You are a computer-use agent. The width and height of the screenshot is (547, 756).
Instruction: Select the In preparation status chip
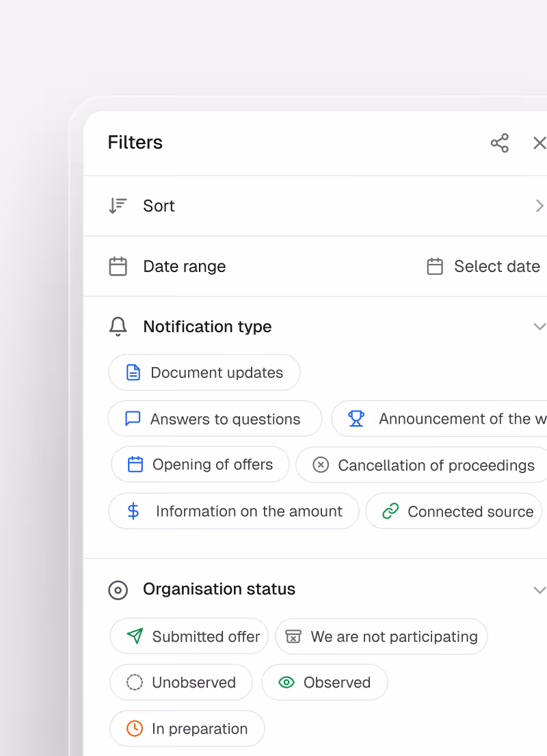tap(187, 729)
